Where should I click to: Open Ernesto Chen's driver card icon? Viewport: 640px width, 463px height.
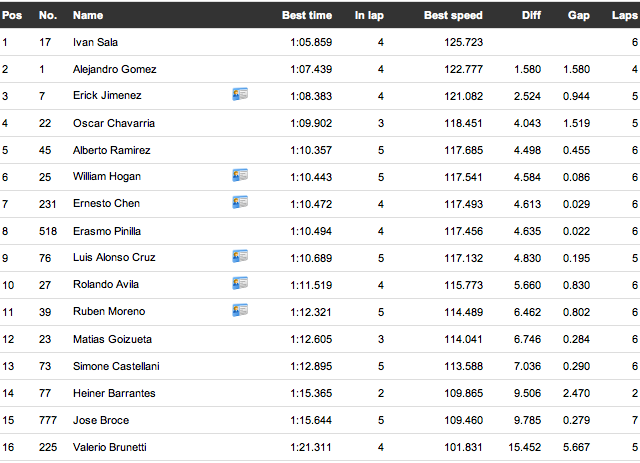(x=240, y=202)
